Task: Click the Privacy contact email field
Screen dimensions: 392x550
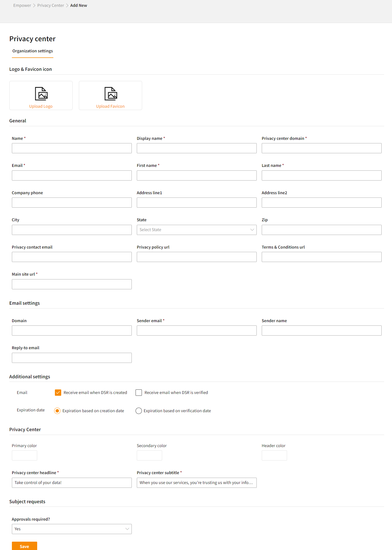Action: pos(72,257)
